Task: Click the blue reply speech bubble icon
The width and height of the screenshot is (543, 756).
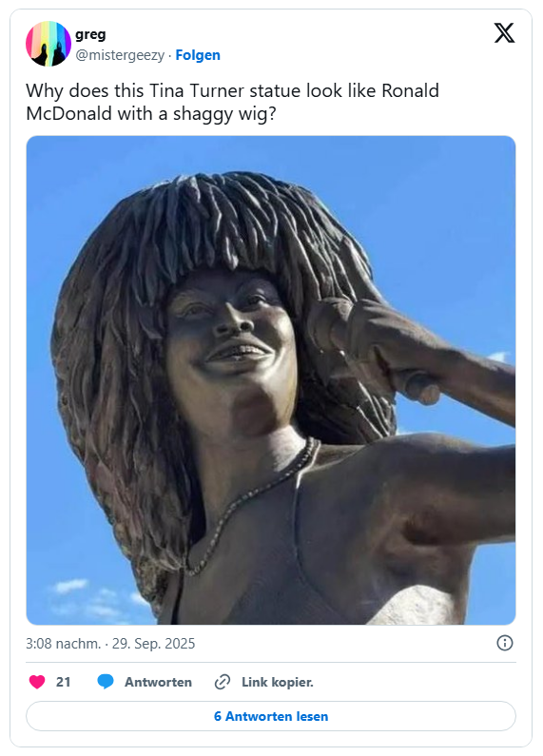Action: (106, 682)
